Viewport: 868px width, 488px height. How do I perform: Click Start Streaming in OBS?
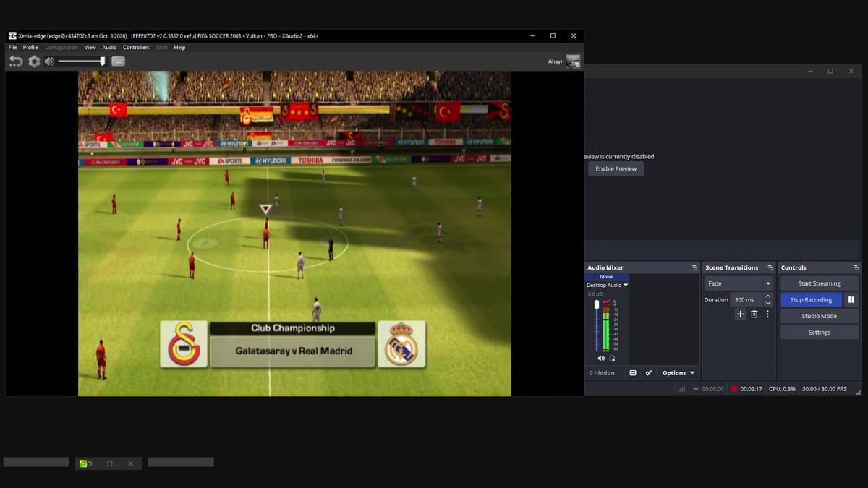pos(819,283)
